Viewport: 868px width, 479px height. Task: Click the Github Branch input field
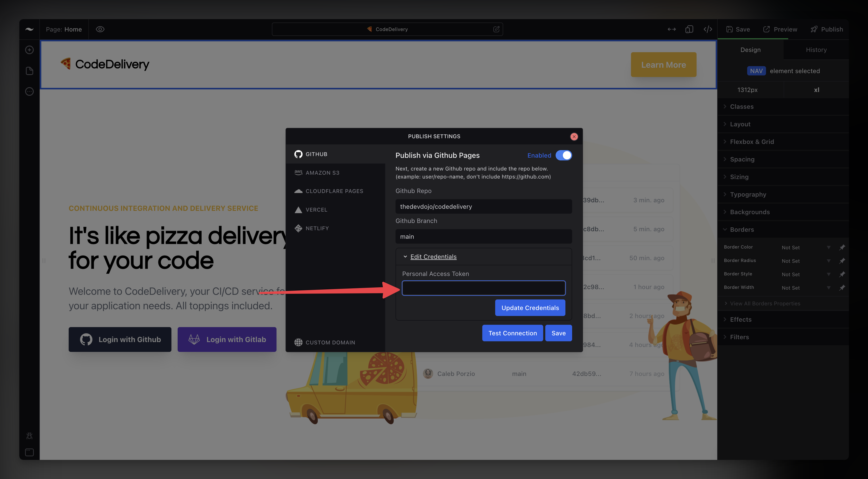[484, 236]
